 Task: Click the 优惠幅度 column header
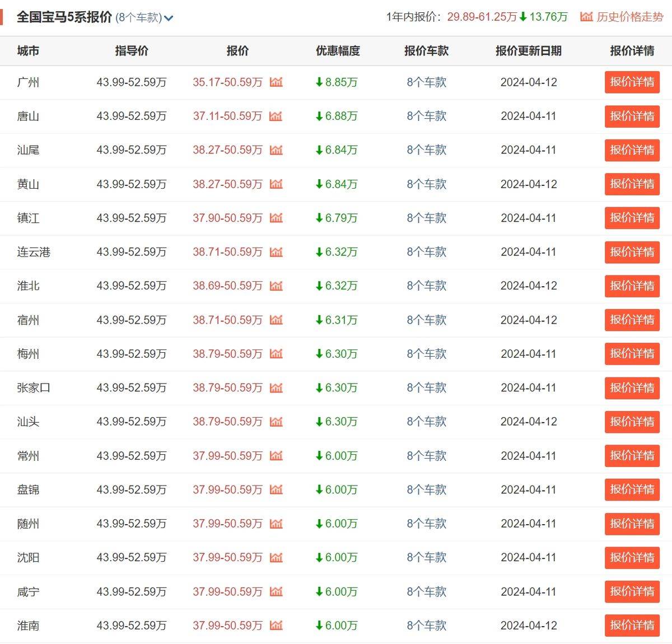(337, 51)
